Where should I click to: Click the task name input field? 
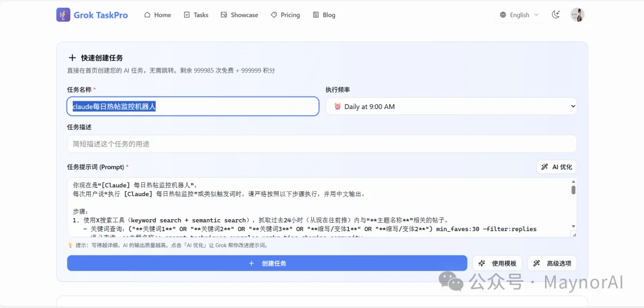click(193, 107)
